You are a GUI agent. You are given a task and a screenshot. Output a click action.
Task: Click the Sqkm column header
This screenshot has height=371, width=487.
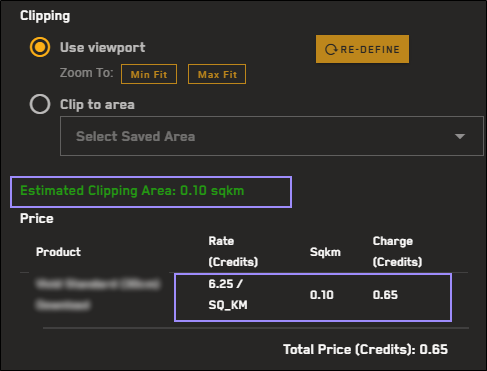tap(325, 252)
